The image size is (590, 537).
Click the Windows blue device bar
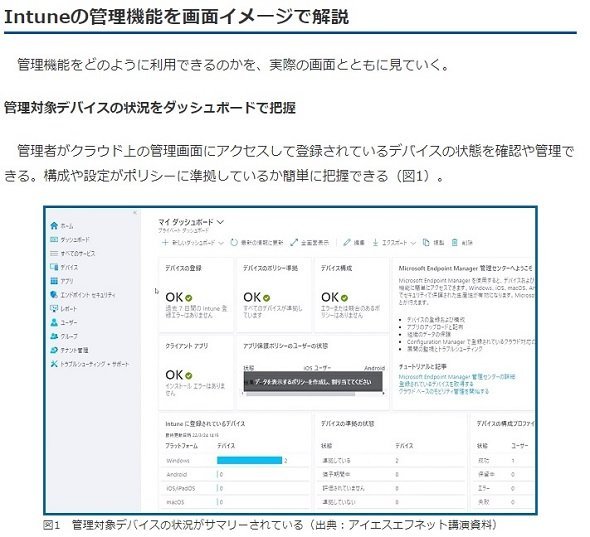(249, 460)
